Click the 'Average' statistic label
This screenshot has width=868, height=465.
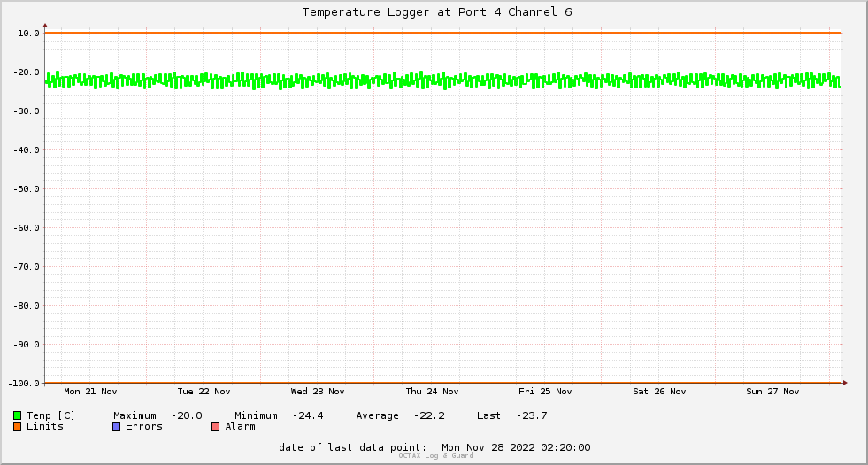point(377,415)
